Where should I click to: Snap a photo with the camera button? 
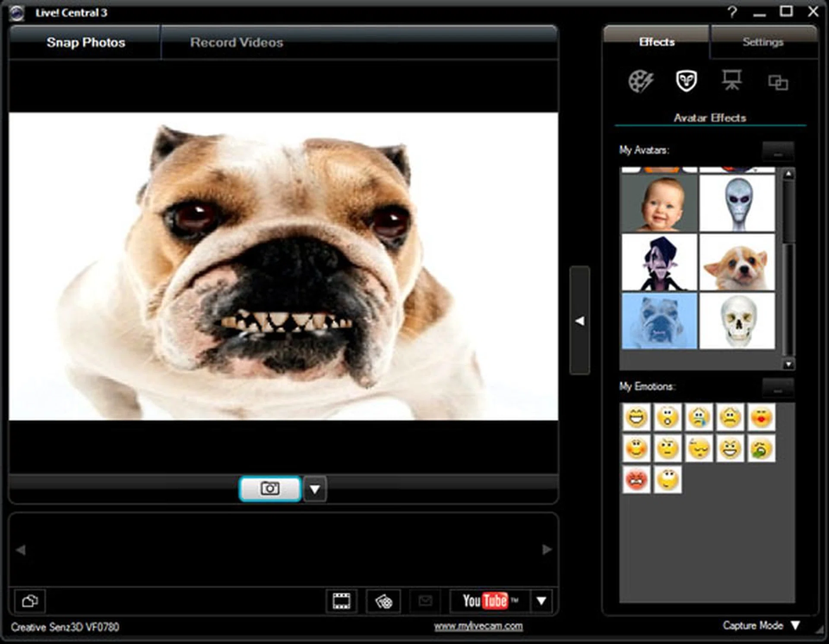click(x=269, y=488)
